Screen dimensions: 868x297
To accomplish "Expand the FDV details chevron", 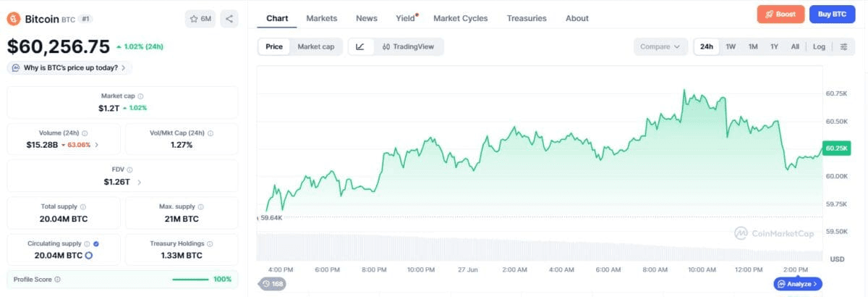I will (x=140, y=182).
